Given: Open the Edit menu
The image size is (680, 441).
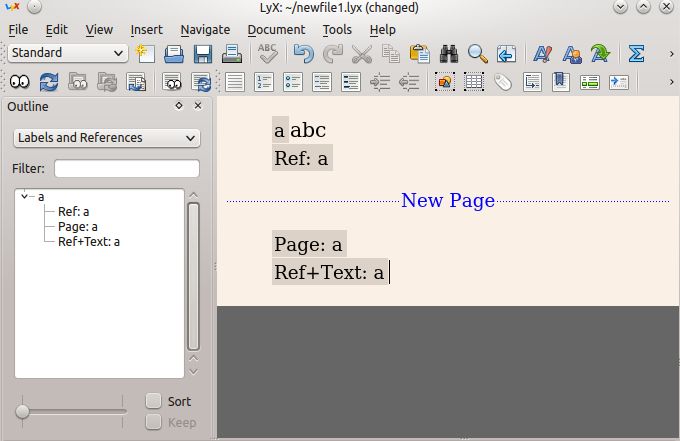Looking at the screenshot, I should [57, 29].
